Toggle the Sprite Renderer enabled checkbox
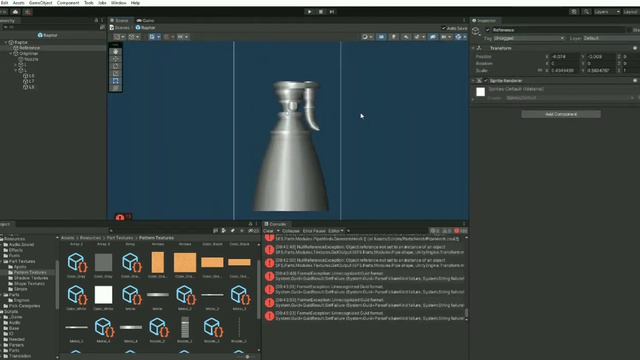 [x=486, y=81]
